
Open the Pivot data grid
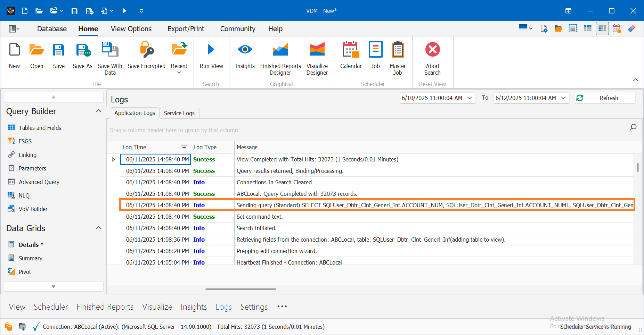pyautogui.click(x=25, y=271)
